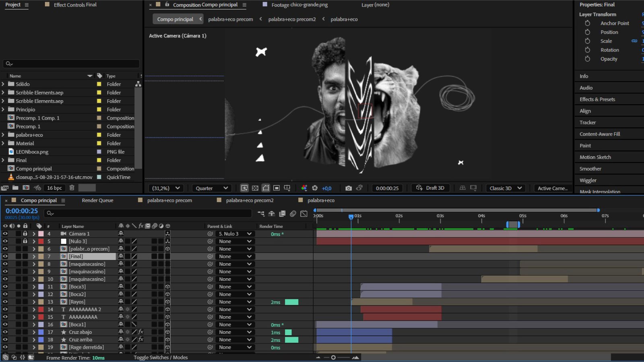Screen dimensions: 644x362
Task: Unlock the Cámara 1 layer
Action: pyautogui.click(x=25, y=234)
